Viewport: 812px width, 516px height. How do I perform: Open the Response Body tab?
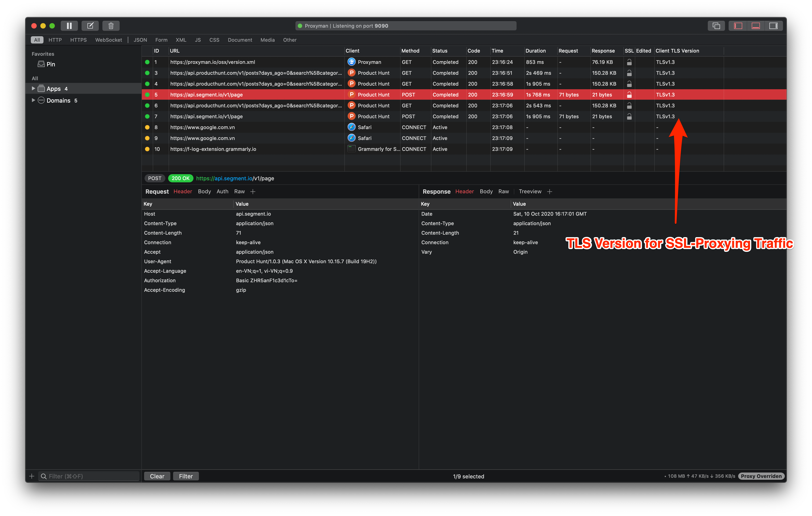[x=486, y=191]
